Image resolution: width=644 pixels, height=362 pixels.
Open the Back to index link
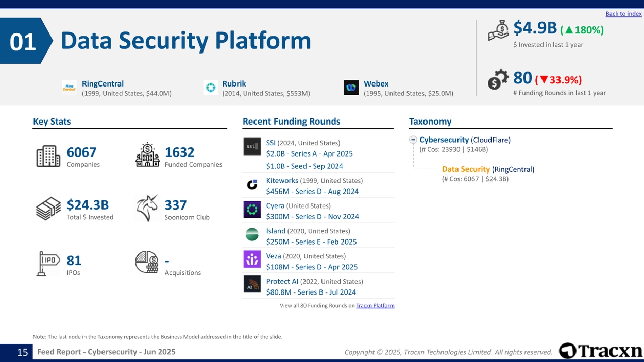click(x=623, y=14)
